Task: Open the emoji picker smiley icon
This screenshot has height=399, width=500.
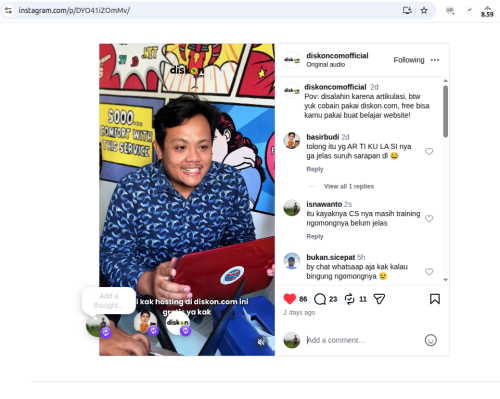Action: coord(431,340)
